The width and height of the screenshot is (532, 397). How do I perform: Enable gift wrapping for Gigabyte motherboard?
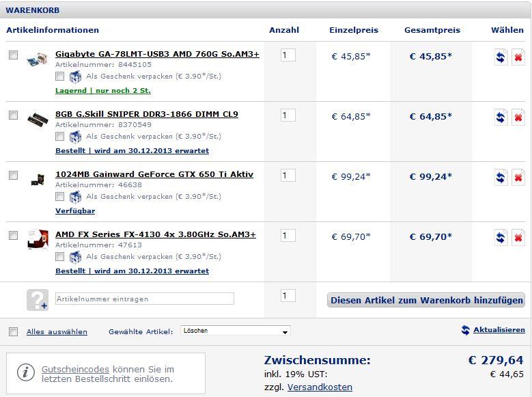[x=59, y=77]
